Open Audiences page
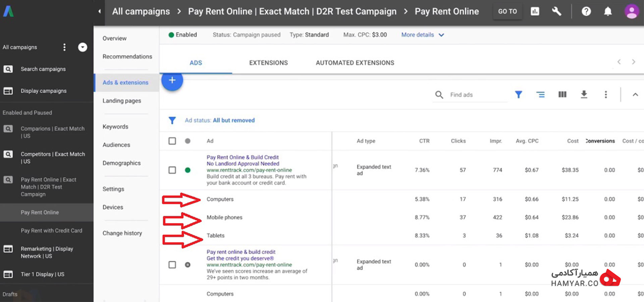 116,145
